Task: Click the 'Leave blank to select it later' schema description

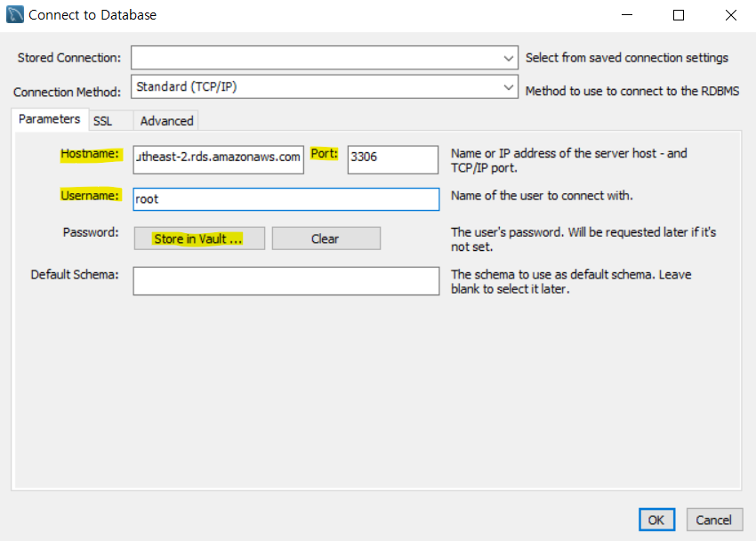Action: coord(571,281)
